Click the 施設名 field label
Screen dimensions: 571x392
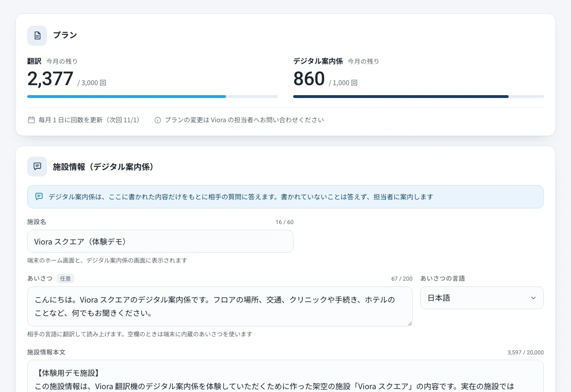37,222
